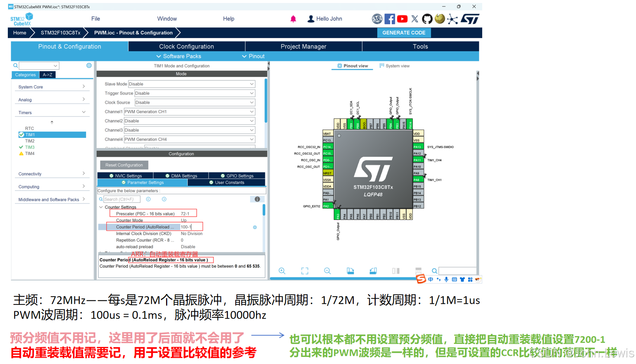Select RTC in the Timers list

pos(29,128)
